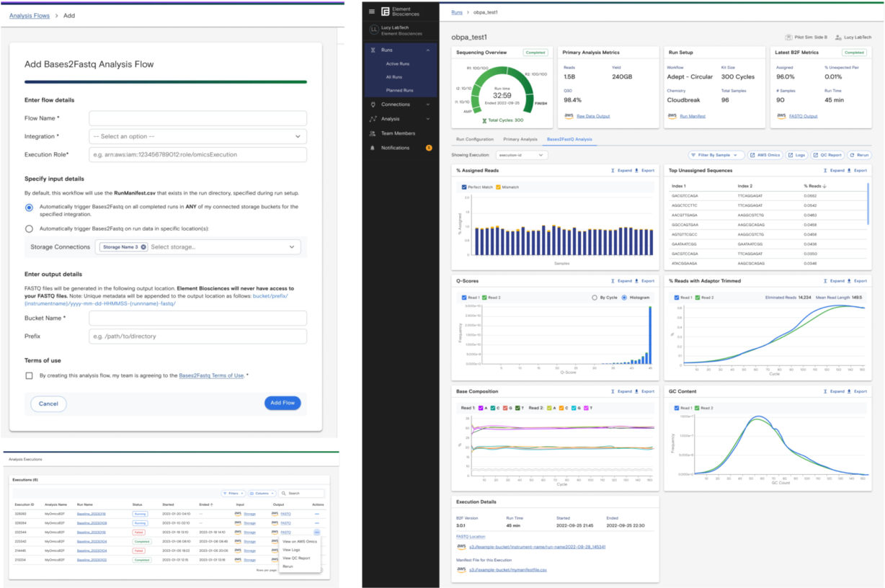Click the three-dots actions icon for execution 329283
Viewport: 885px width, 588px height.
317,514
